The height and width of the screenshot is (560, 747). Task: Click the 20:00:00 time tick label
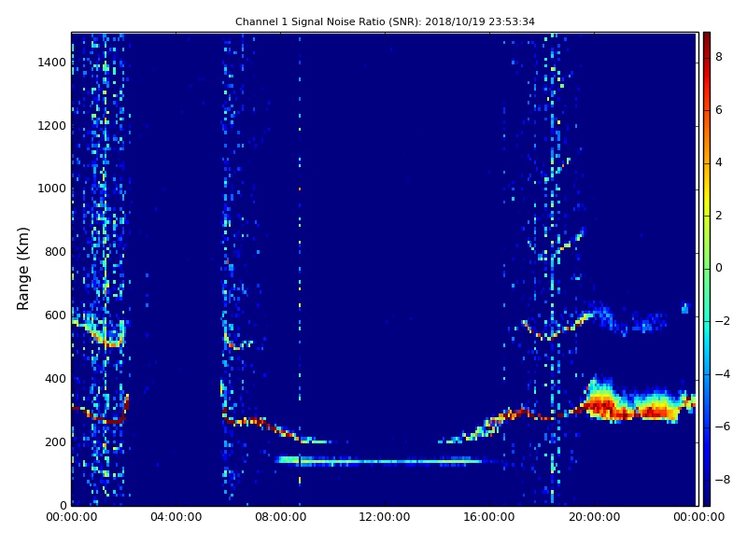coord(595,517)
